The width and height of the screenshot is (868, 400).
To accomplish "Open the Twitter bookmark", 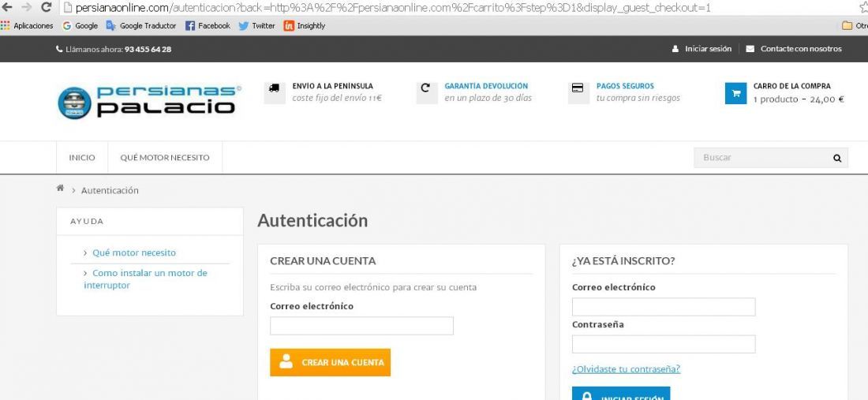I will (257, 25).
